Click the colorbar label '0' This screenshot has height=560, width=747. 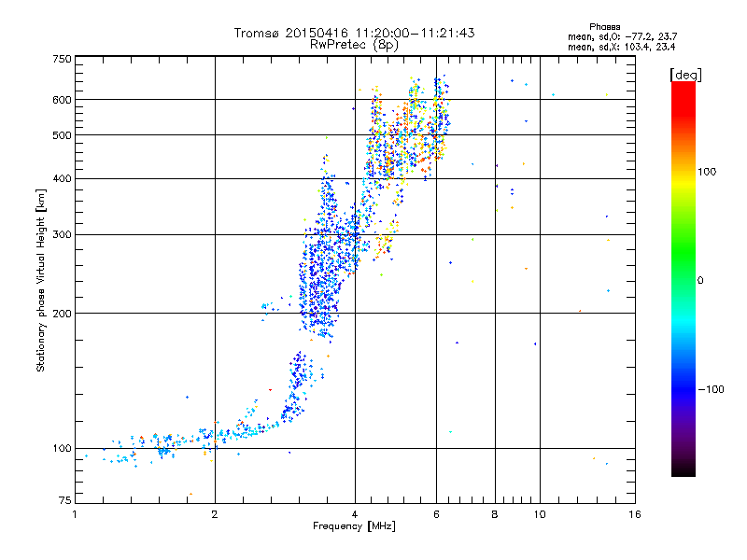pos(700,281)
